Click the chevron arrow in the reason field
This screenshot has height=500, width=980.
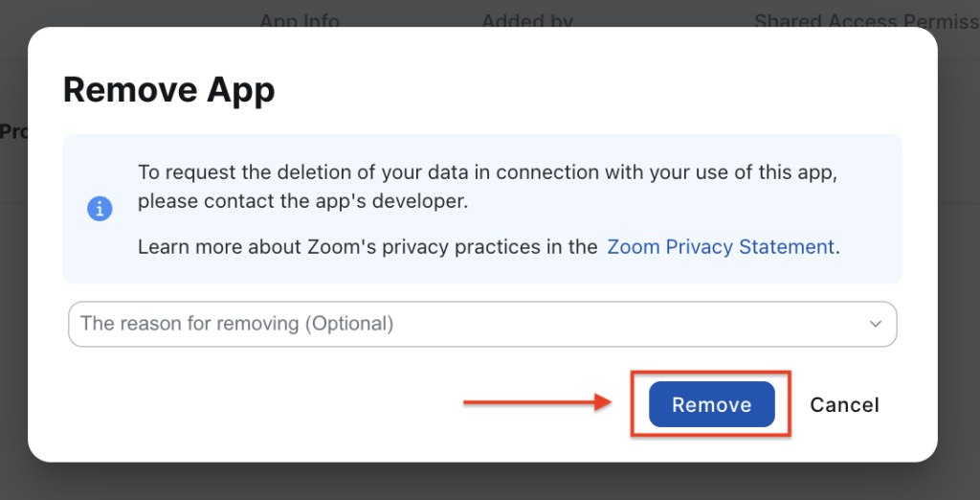coord(875,324)
